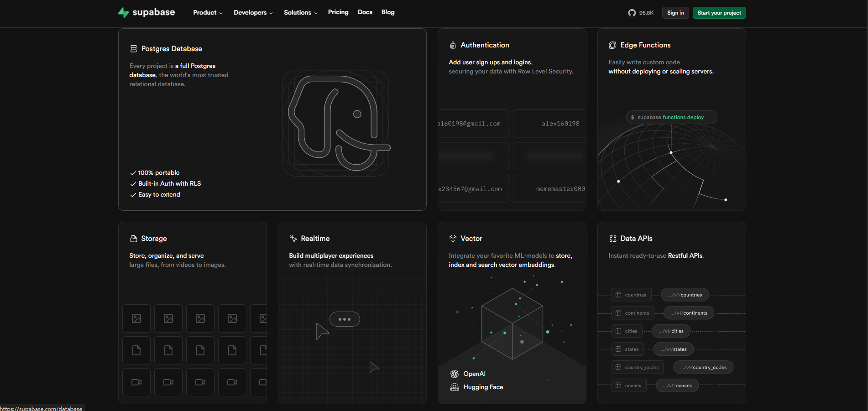
Task: Open the GitHub stars icon link
Action: coord(632,13)
